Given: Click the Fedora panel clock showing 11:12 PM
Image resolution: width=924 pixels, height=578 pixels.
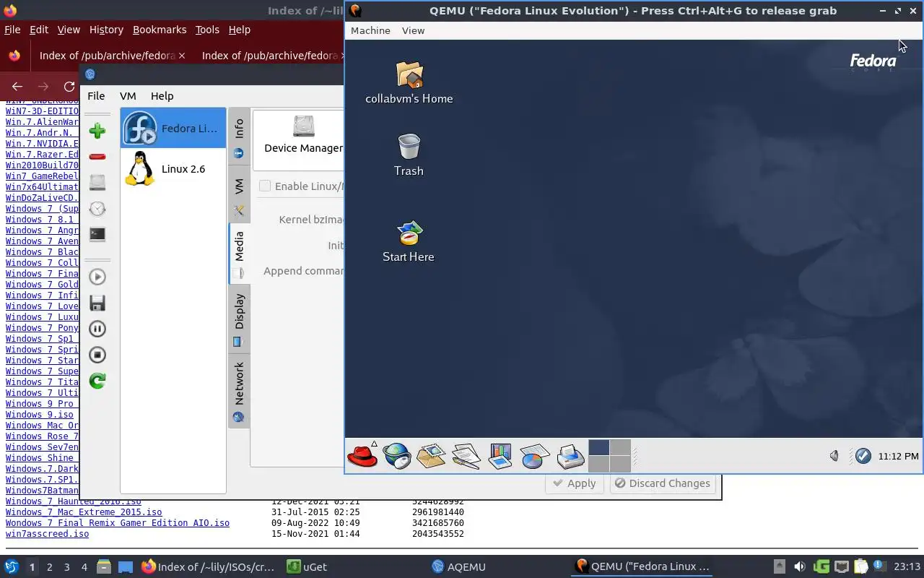Looking at the screenshot, I should (898, 456).
